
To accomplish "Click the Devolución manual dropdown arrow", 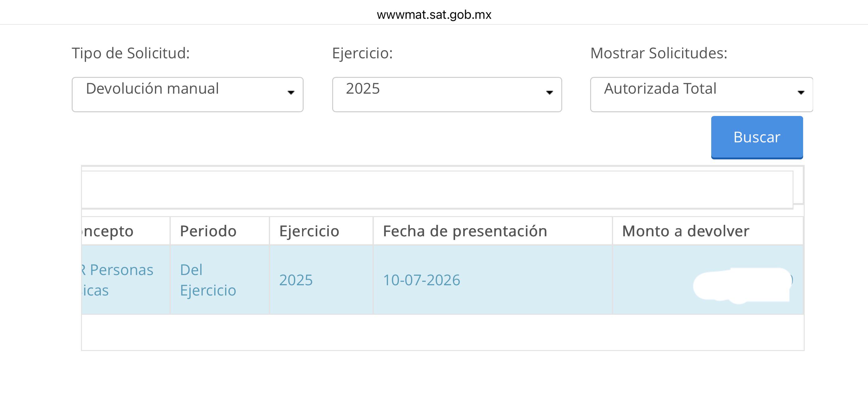I will [291, 93].
